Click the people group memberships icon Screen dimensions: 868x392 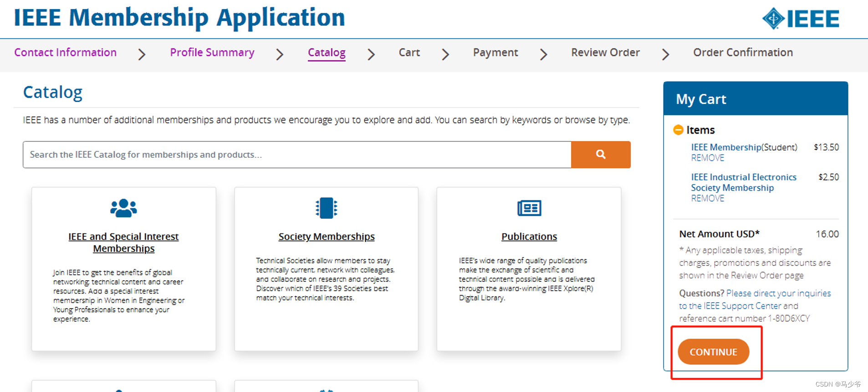click(123, 208)
